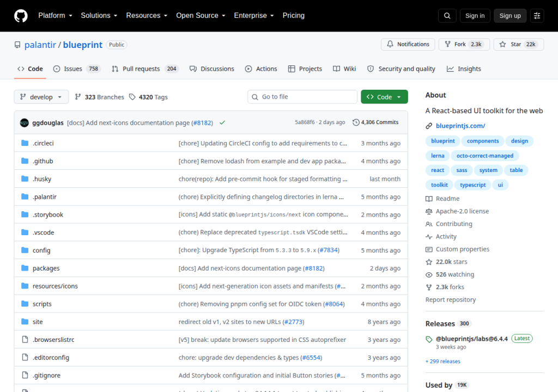View 323 Branches
Image resolution: width=558 pixels, height=392 pixels.
point(99,97)
